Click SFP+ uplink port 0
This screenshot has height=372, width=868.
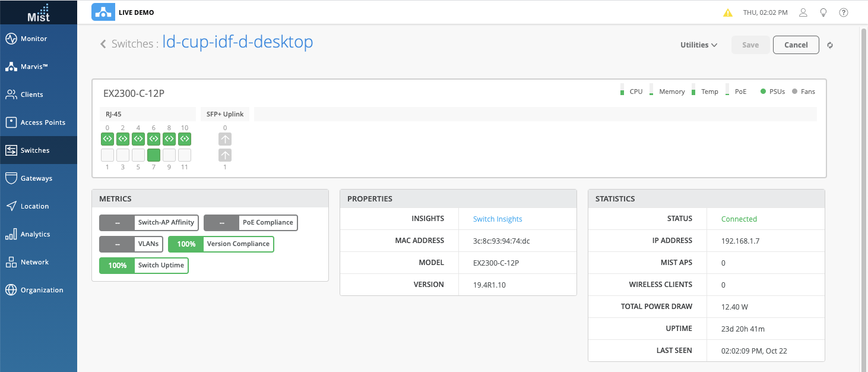225,139
